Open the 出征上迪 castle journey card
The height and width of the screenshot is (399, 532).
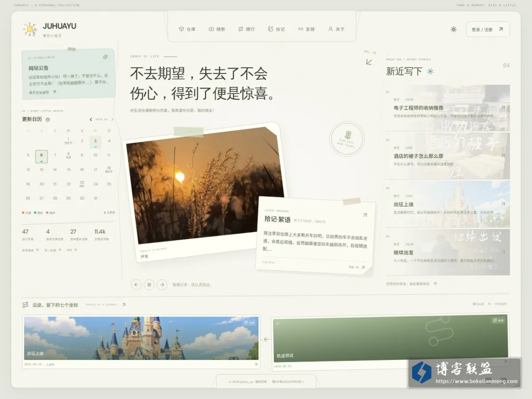pyautogui.click(x=141, y=342)
